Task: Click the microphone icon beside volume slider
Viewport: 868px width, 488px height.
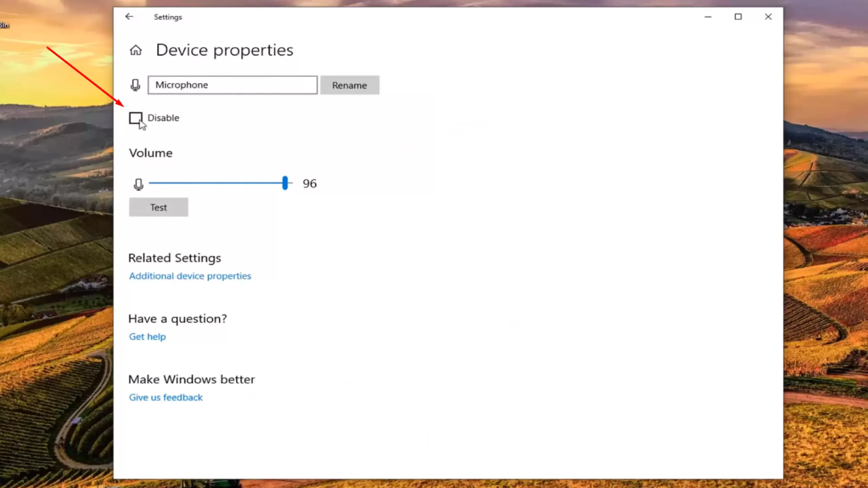Action: (138, 184)
